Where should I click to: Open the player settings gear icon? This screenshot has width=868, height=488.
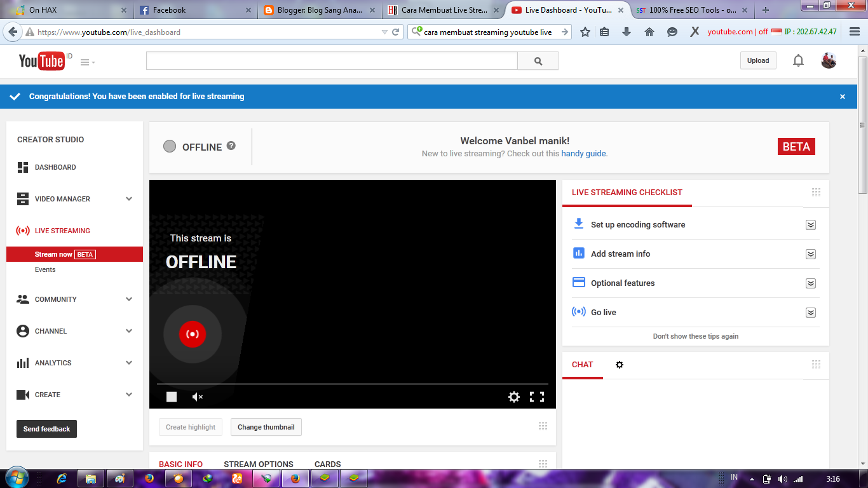click(513, 397)
